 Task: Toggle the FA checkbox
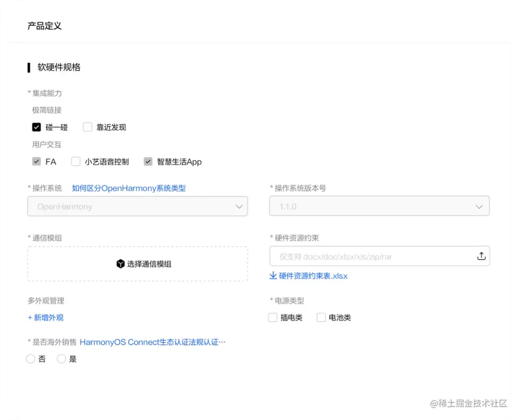(x=37, y=162)
